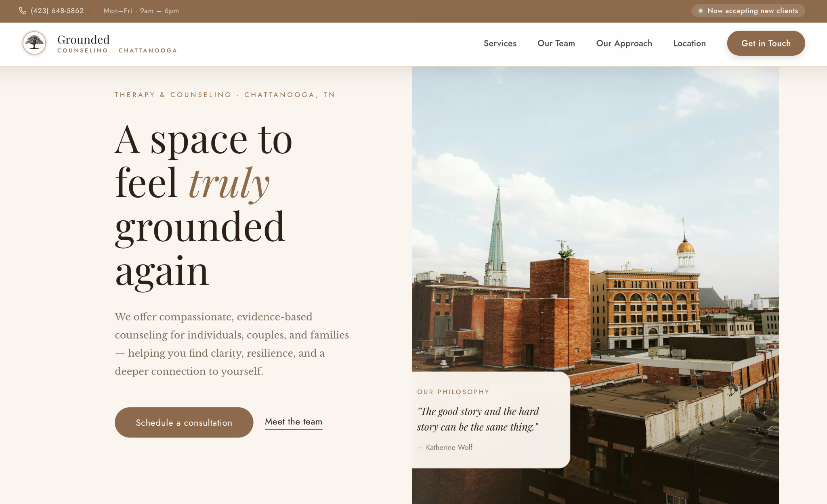Click the Grounded Counseling Chattanooga brand name
Screen dimensions: 827x504
click(117, 44)
